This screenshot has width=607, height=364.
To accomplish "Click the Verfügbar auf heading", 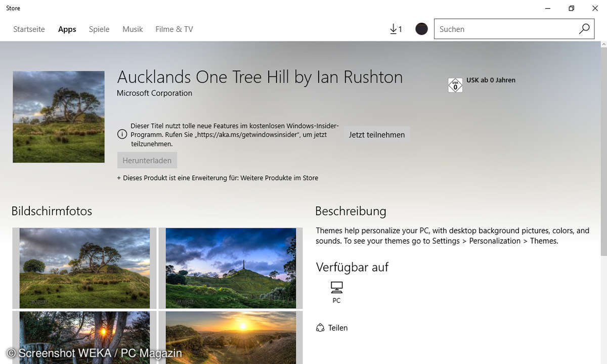I will click(352, 267).
